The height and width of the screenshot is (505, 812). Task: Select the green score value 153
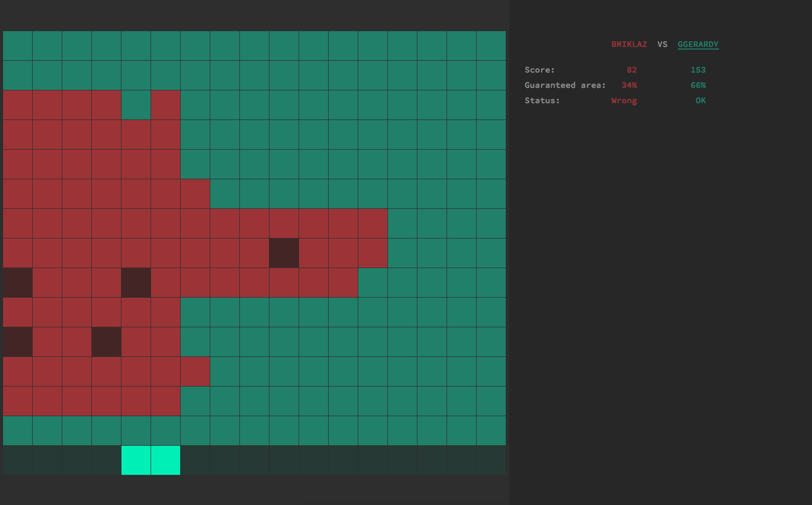[698, 70]
